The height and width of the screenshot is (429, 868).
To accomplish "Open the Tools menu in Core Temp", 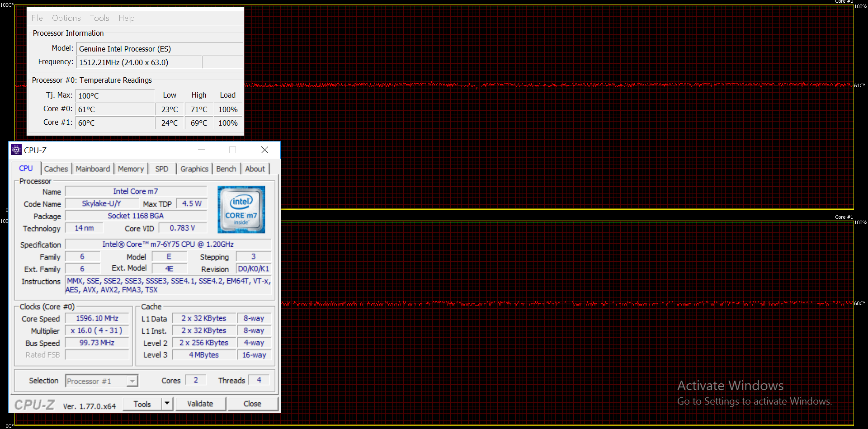I will [99, 18].
